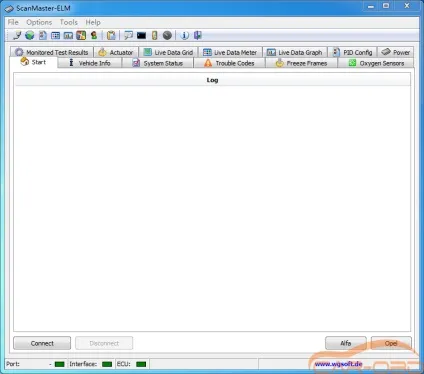Open the Trouble Codes tab

pos(229,63)
